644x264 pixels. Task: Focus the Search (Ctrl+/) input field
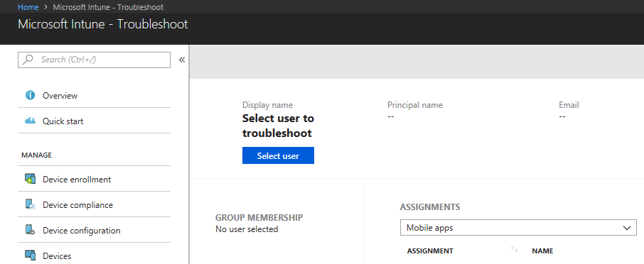pos(94,60)
